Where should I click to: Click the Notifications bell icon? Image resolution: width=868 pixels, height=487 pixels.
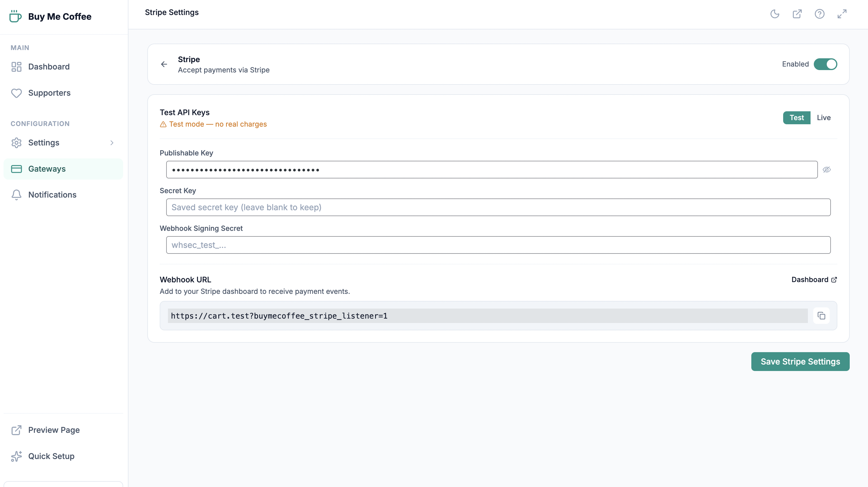16,195
